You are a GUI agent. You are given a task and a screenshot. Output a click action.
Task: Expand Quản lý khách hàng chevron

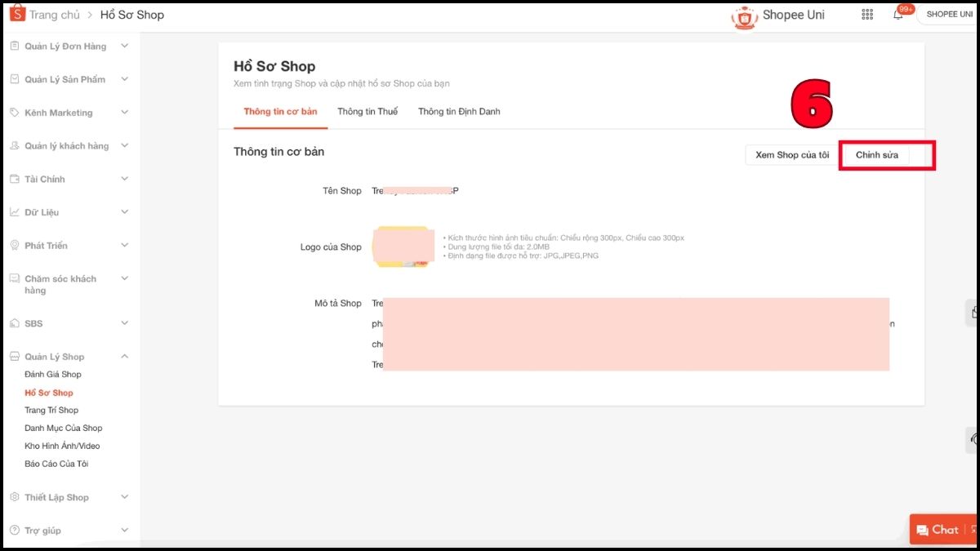coord(125,145)
